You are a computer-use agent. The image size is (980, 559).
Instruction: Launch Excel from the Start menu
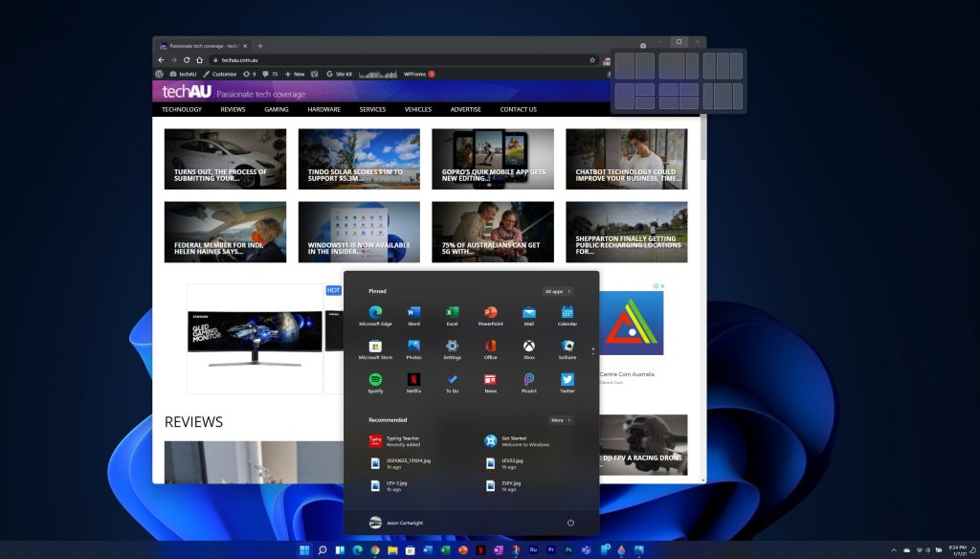click(452, 314)
